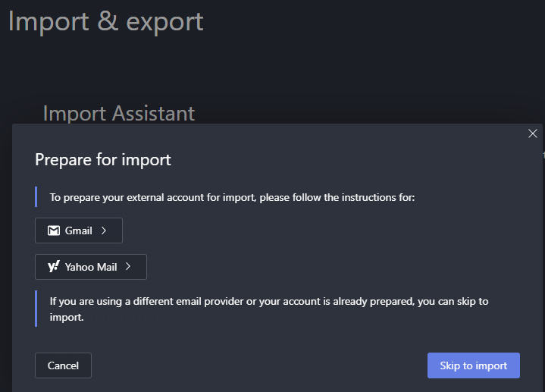This screenshot has height=392, width=545.
Task: Click the Yahoo Mail label text
Action: tap(91, 267)
